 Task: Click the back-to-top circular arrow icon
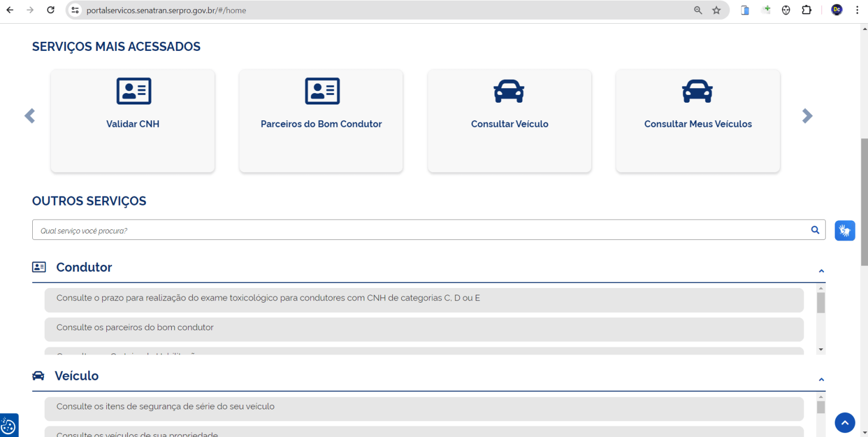click(x=845, y=422)
